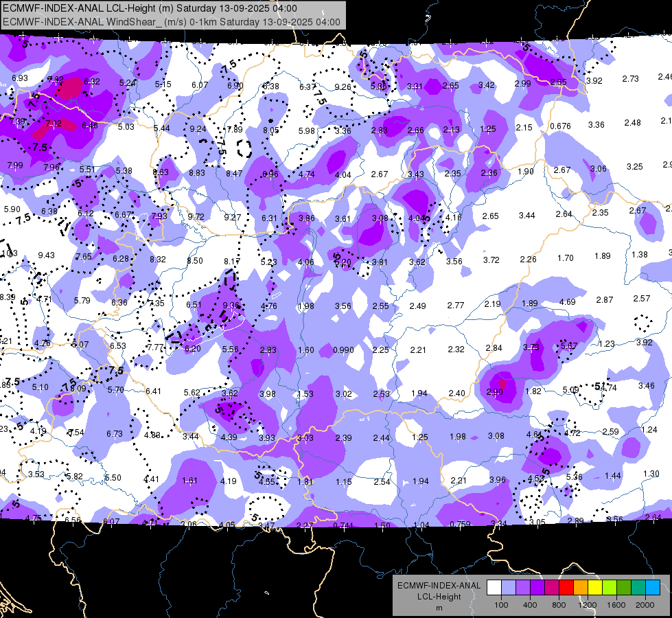
Task: Click the wind shear value 9.27
Action: pyautogui.click(x=233, y=218)
